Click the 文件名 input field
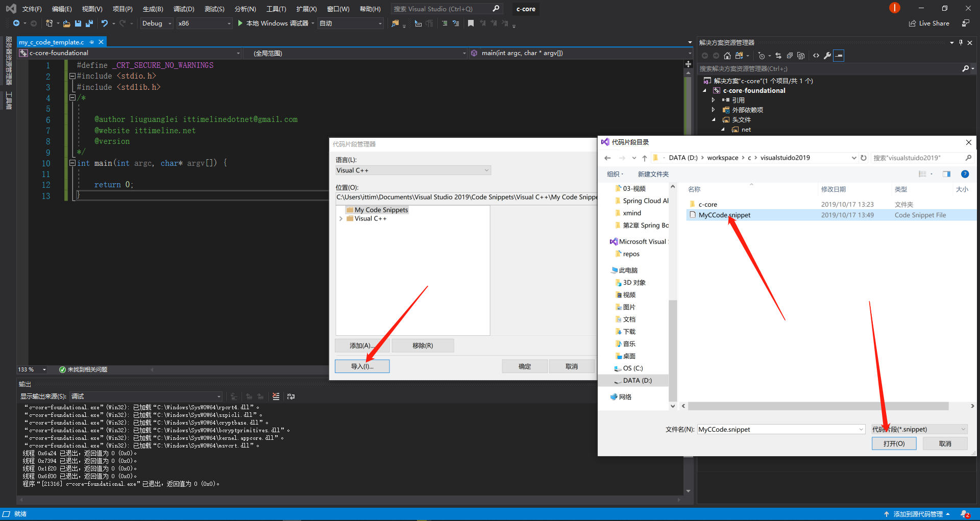The width and height of the screenshot is (980, 521). tap(781, 430)
